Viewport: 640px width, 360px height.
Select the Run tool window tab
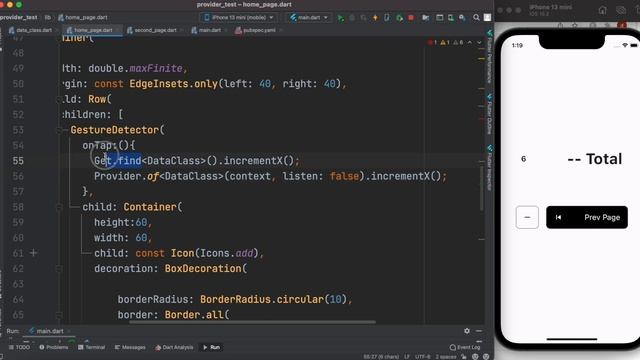click(x=211, y=347)
